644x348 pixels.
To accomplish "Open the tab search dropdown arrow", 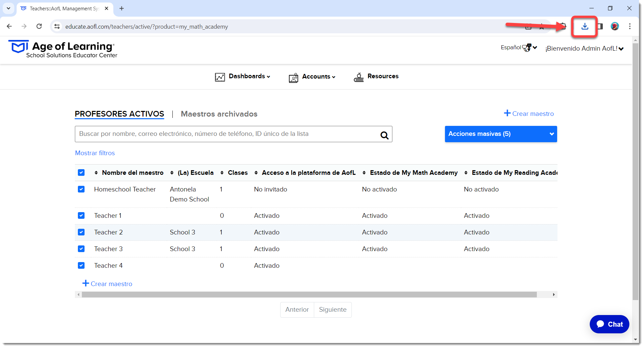I will [8, 8].
